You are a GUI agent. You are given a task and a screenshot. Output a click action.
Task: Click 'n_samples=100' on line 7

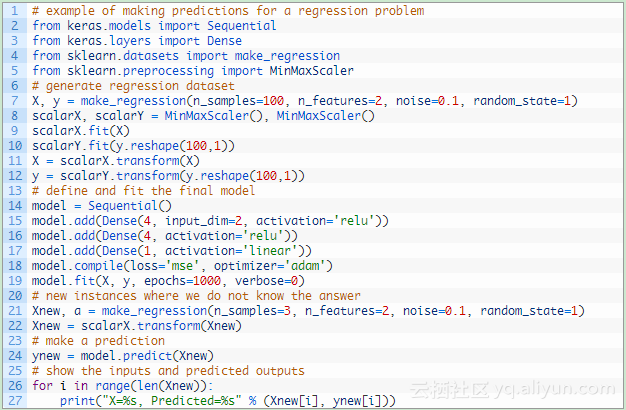238,101
